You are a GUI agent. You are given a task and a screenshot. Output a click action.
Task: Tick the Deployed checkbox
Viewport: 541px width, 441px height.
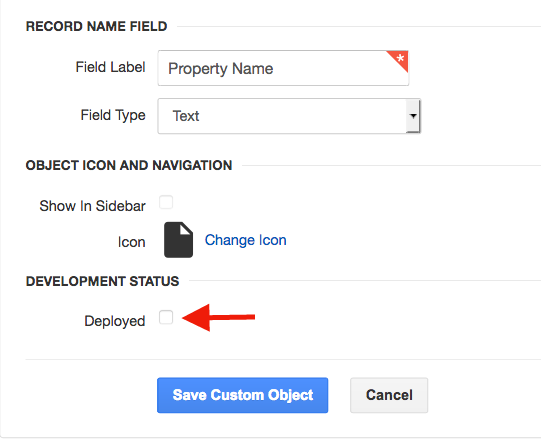(x=166, y=317)
